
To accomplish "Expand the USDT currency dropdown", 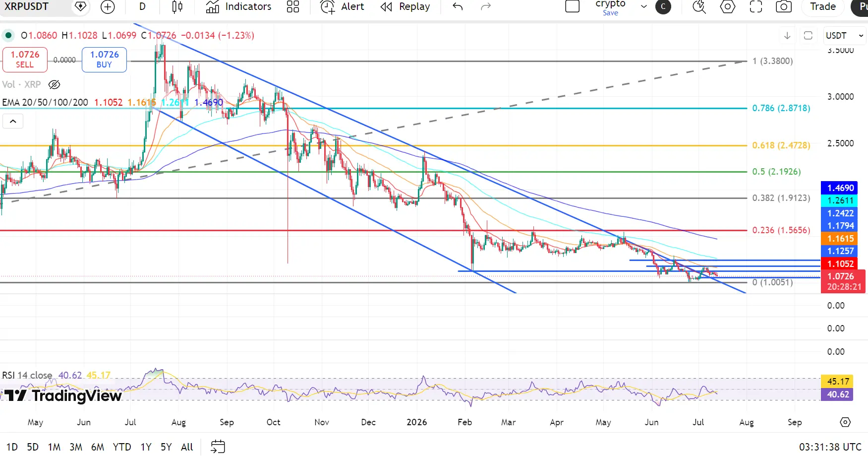I will click(x=845, y=35).
